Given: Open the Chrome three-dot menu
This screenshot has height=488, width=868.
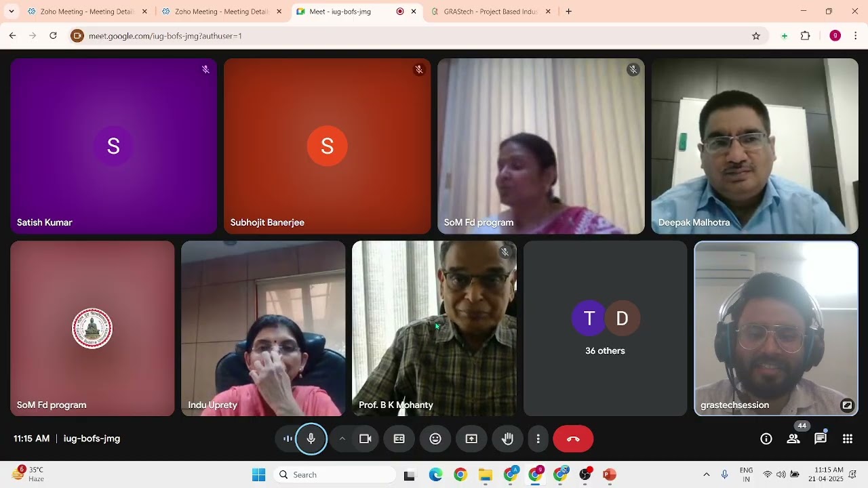Looking at the screenshot, I should point(856,36).
